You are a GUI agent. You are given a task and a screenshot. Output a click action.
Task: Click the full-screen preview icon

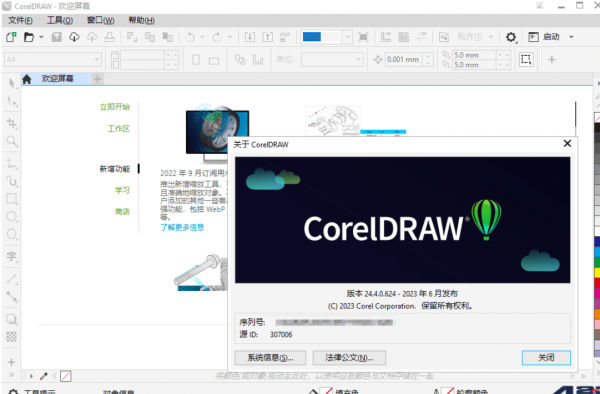point(363,37)
